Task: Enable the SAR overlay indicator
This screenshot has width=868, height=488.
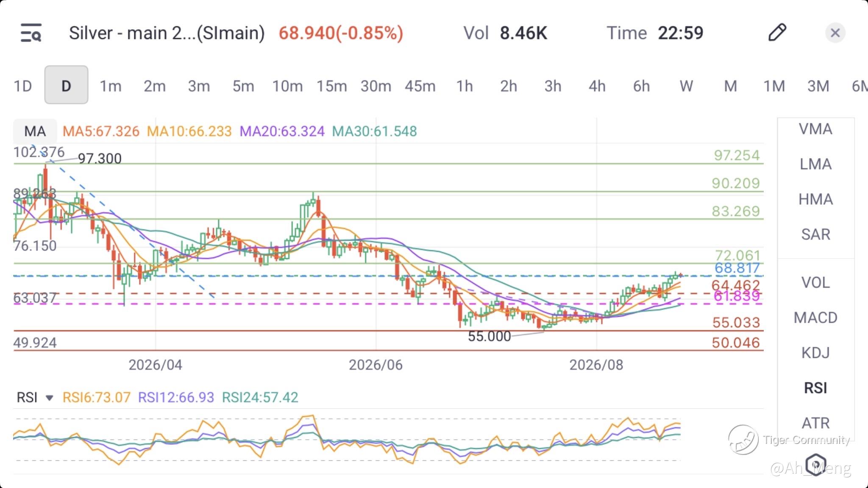Action: [815, 234]
